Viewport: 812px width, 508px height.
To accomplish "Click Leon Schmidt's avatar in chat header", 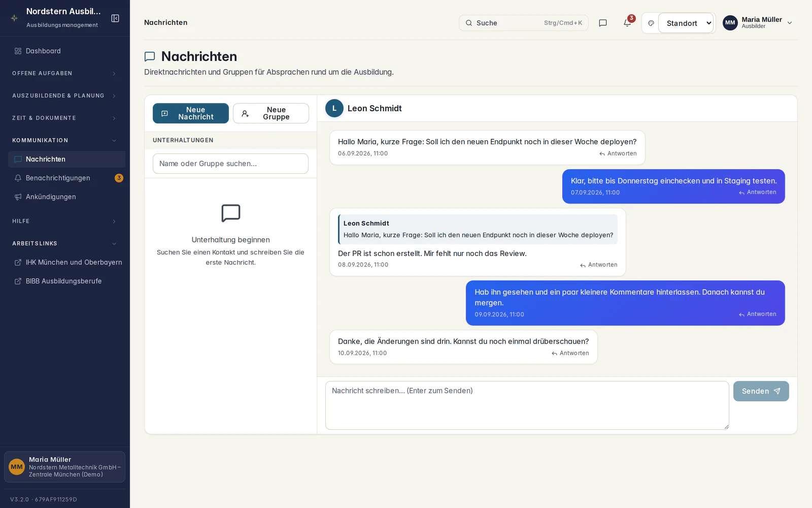I will pyautogui.click(x=334, y=108).
